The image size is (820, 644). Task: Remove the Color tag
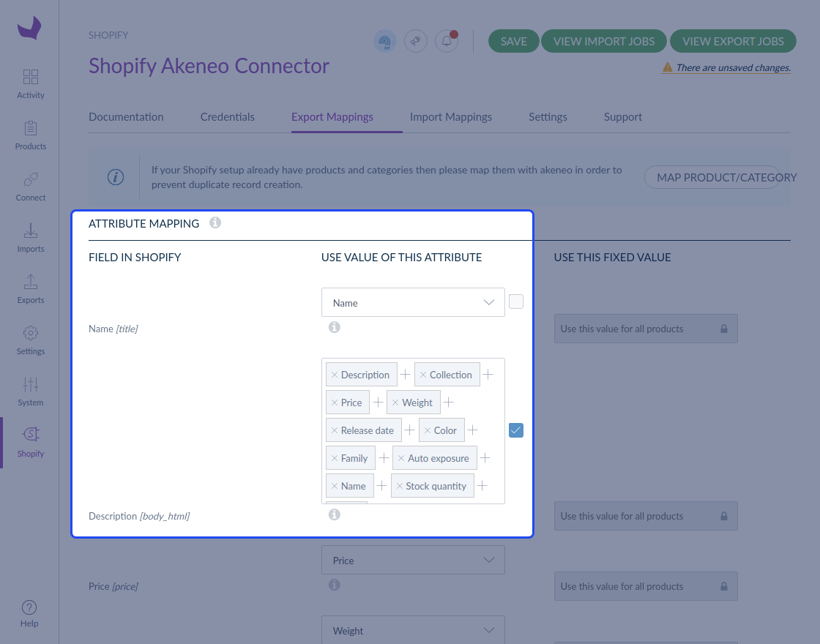pyautogui.click(x=428, y=430)
